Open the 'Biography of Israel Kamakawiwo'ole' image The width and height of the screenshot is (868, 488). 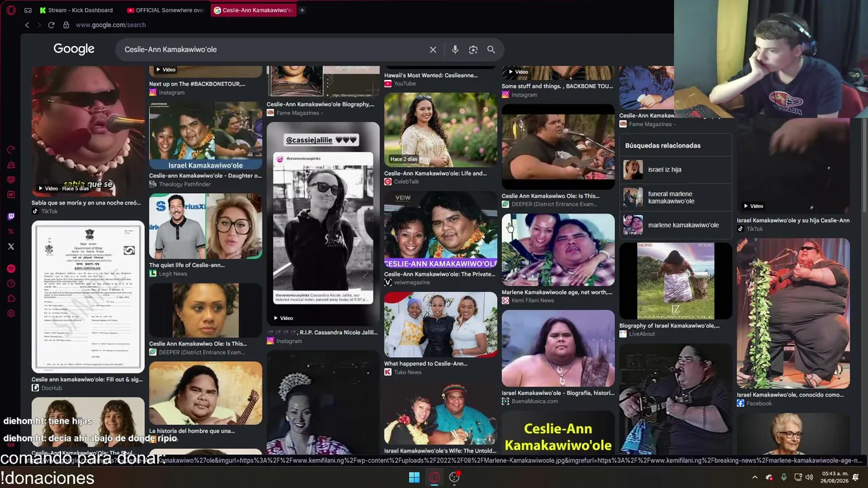pyautogui.click(x=675, y=281)
